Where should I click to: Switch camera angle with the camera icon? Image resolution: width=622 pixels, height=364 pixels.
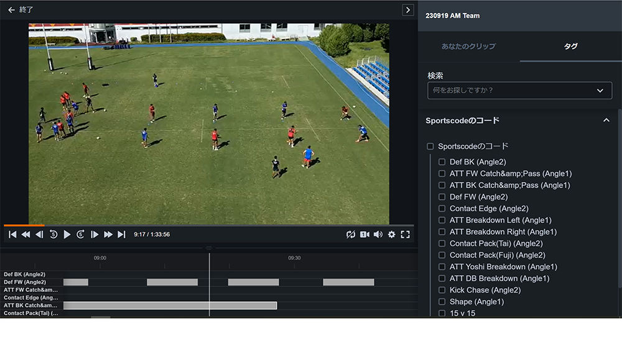(x=364, y=234)
